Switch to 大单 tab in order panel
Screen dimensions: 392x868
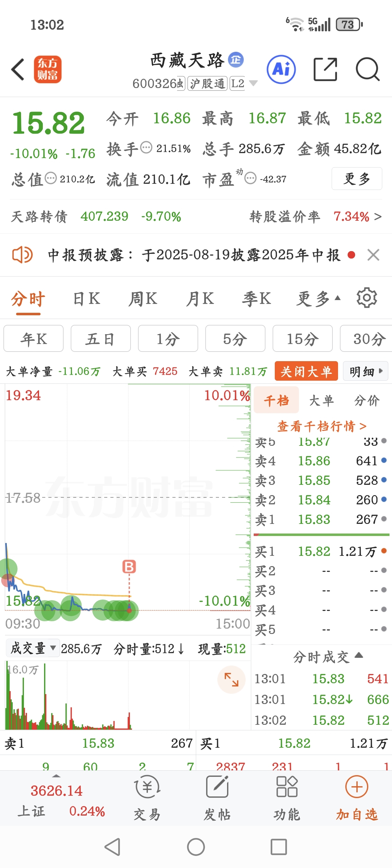coord(321,400)
